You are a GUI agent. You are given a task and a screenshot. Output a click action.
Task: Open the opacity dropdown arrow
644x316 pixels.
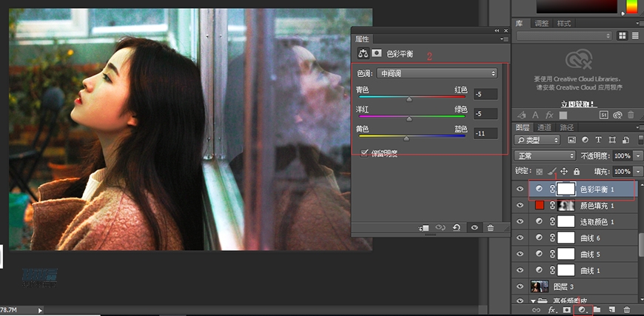point(638,156)
